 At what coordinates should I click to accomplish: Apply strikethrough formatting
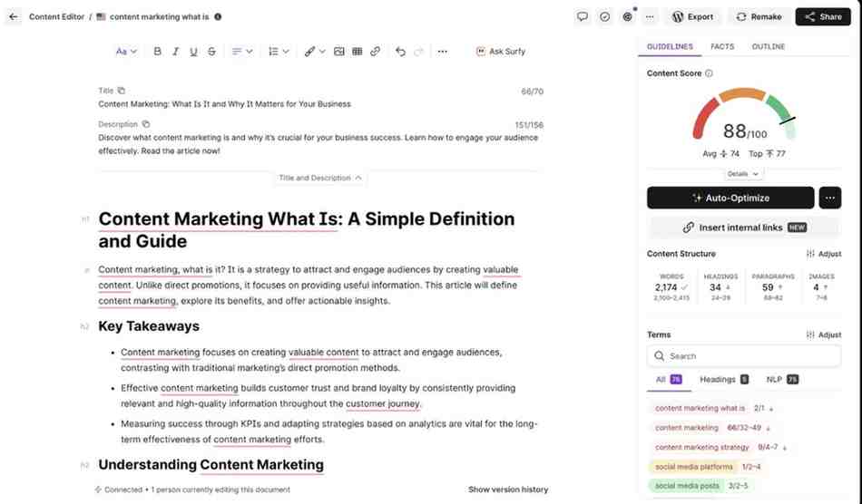(211, 51)
